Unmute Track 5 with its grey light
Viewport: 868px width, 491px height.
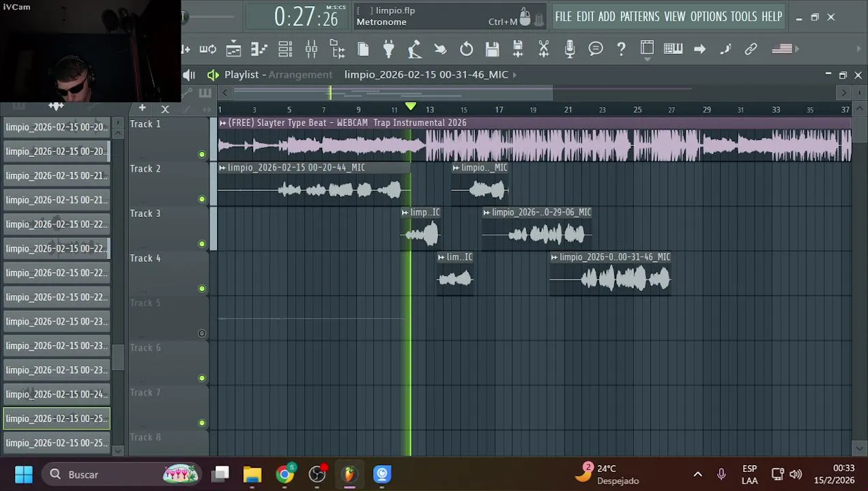click(201, 333)
